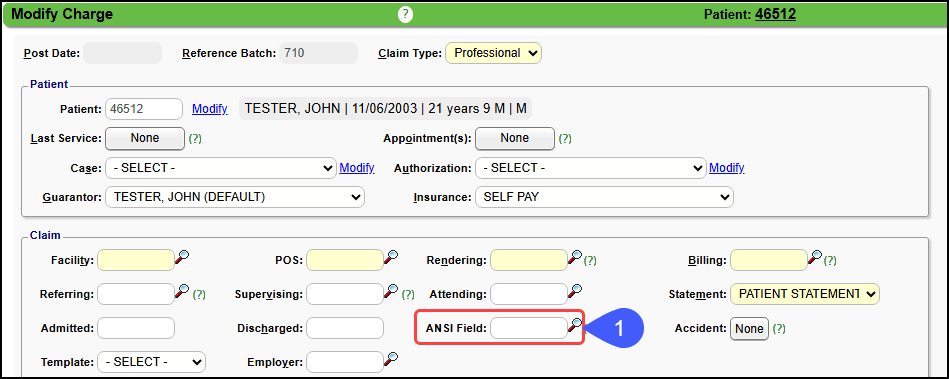
Task: Click into the Admitted date field
Action: (136, 328)
